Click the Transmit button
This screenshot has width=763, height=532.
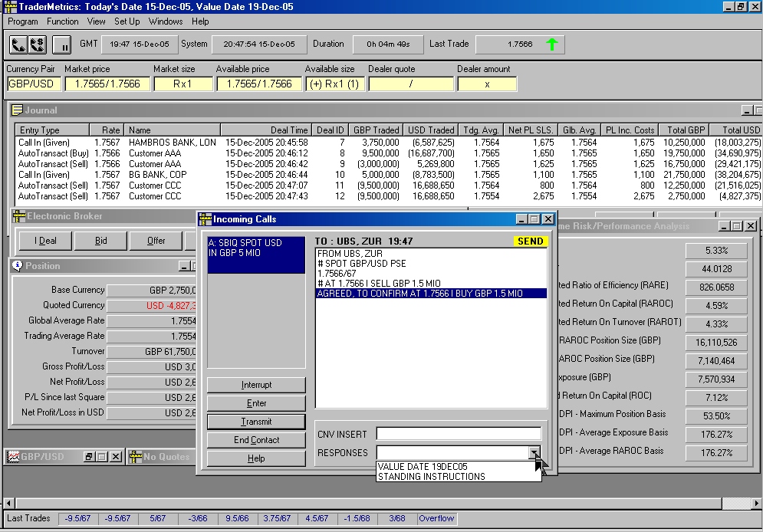256,422
